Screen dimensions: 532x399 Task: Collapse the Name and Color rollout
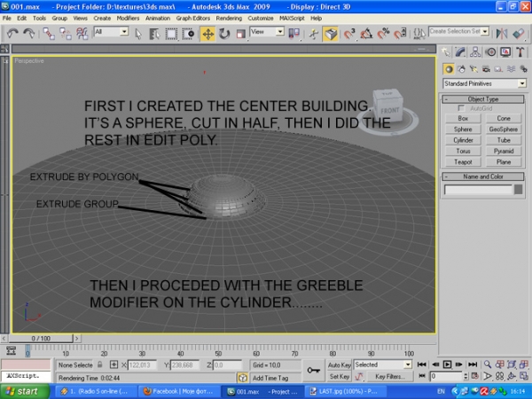click(483, 176)
